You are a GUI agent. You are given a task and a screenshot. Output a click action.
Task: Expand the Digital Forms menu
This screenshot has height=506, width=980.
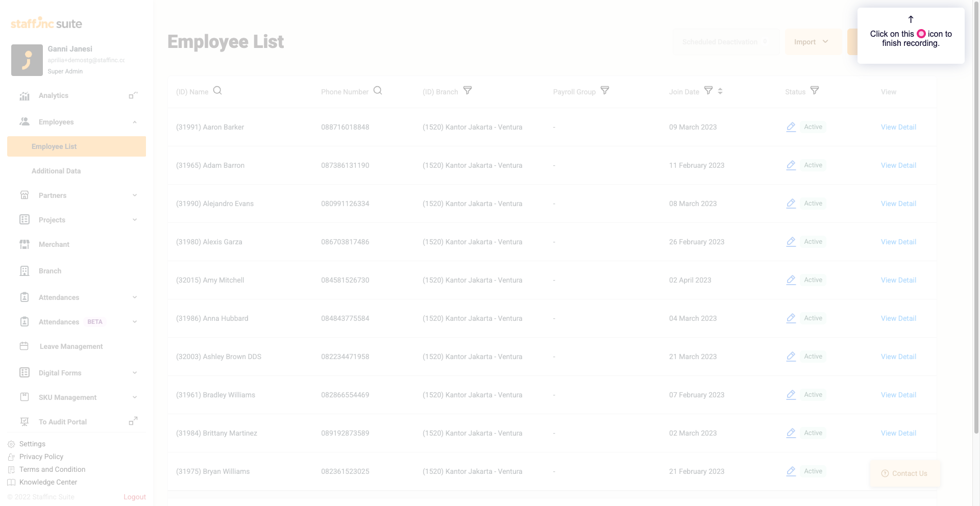click(135, 373)
